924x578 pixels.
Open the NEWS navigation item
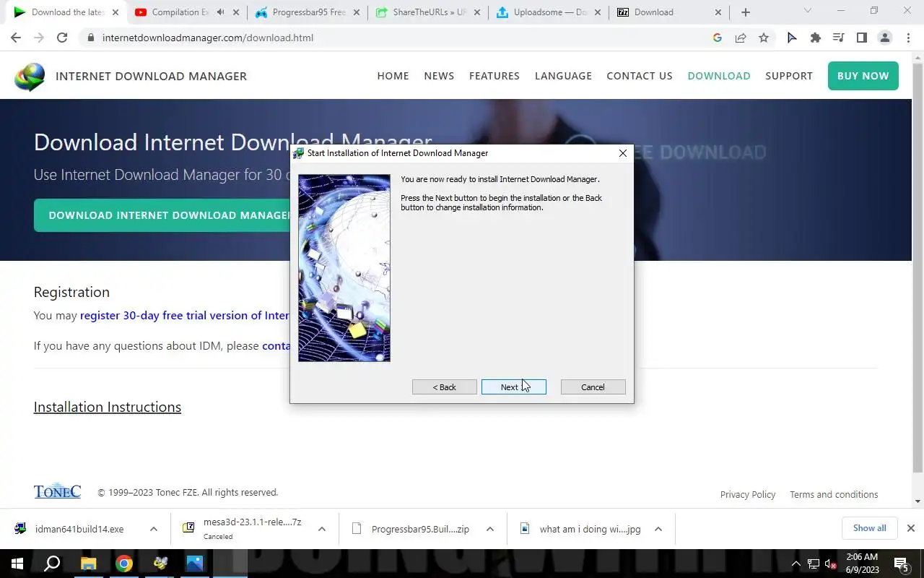(x=439, y=76)
